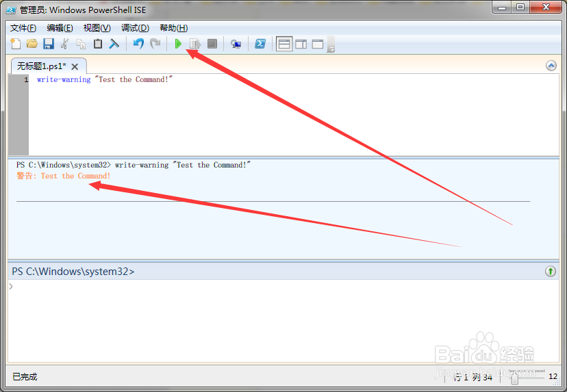The width and height of the screenshot is (567, 392).
Task: Click the 行 1 列 34 position indicator
Action: pyautogui.click(x=473, y=378)
